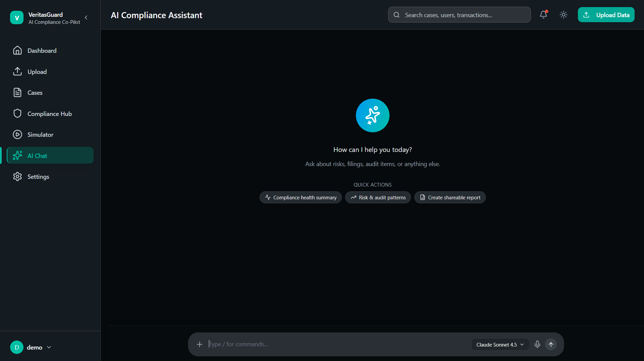Click the search magnifier icon

tap(397, 15)
